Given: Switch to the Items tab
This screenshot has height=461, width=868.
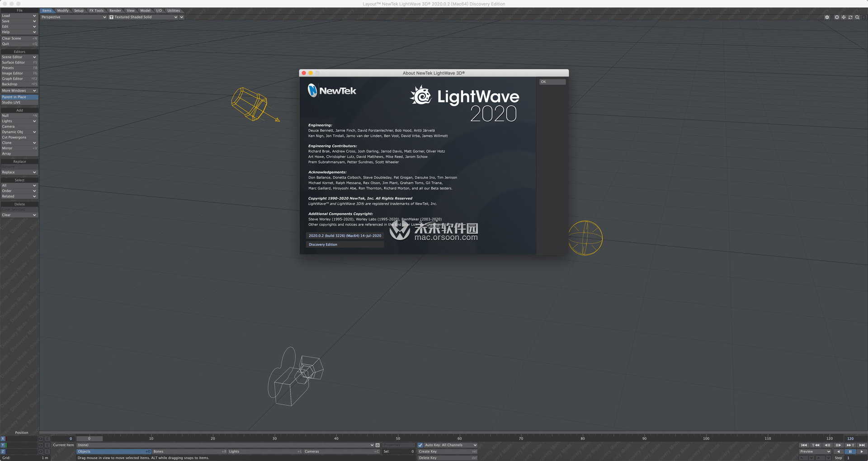Looking at the screenshot, I should click(x=47, y=10).
